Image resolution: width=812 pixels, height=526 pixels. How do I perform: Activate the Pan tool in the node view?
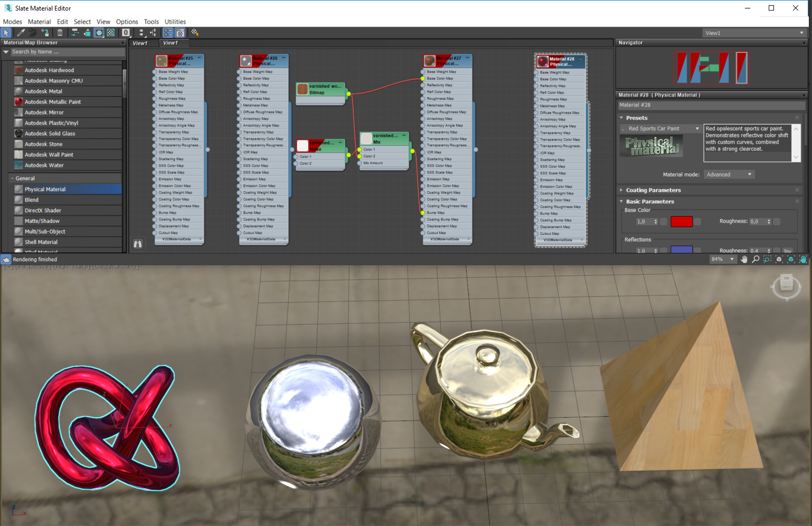click(744, 259)
